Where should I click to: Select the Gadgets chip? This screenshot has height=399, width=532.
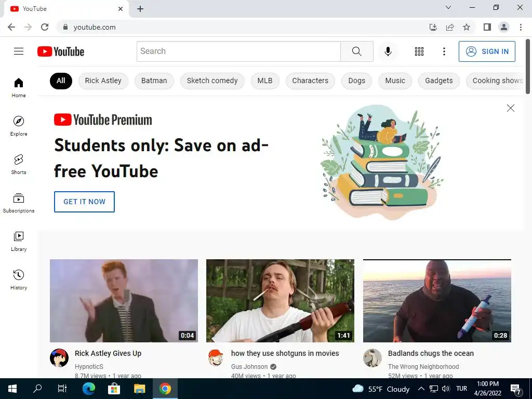tap(438, 81)
